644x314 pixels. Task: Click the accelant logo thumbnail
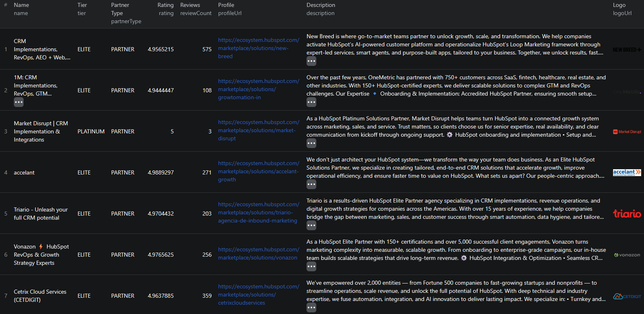[626, 172]
